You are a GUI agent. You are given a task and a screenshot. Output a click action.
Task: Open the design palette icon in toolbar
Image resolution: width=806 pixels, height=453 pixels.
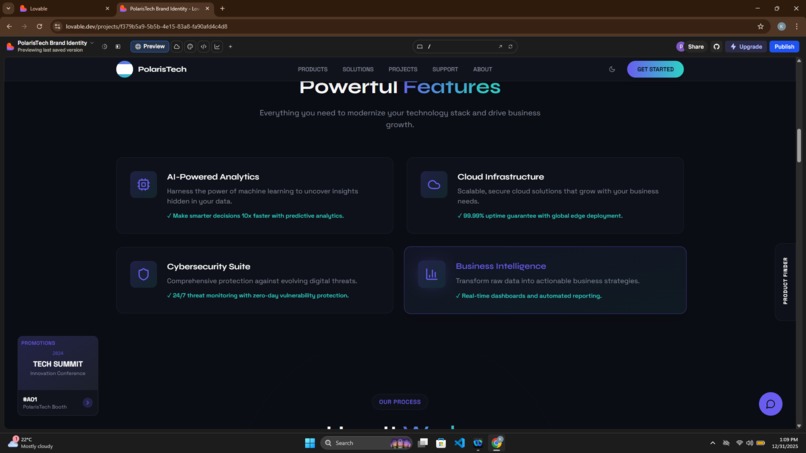190,46
